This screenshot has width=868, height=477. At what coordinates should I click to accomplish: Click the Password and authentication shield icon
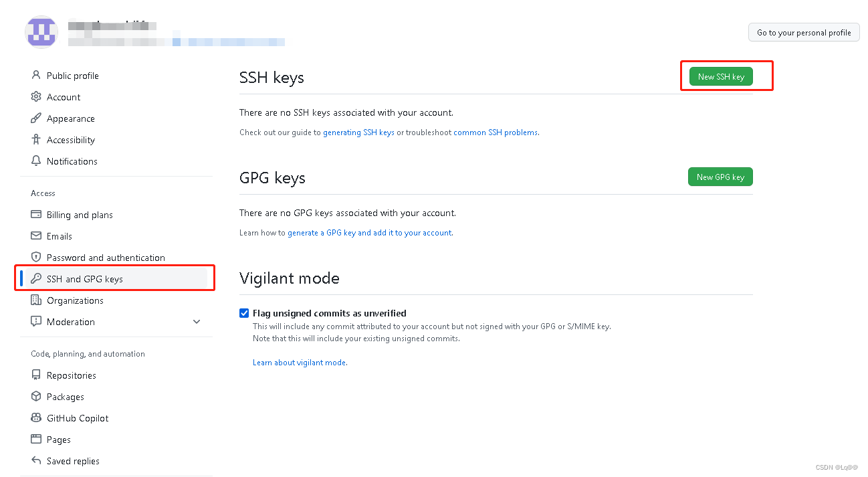pos(36,258)
